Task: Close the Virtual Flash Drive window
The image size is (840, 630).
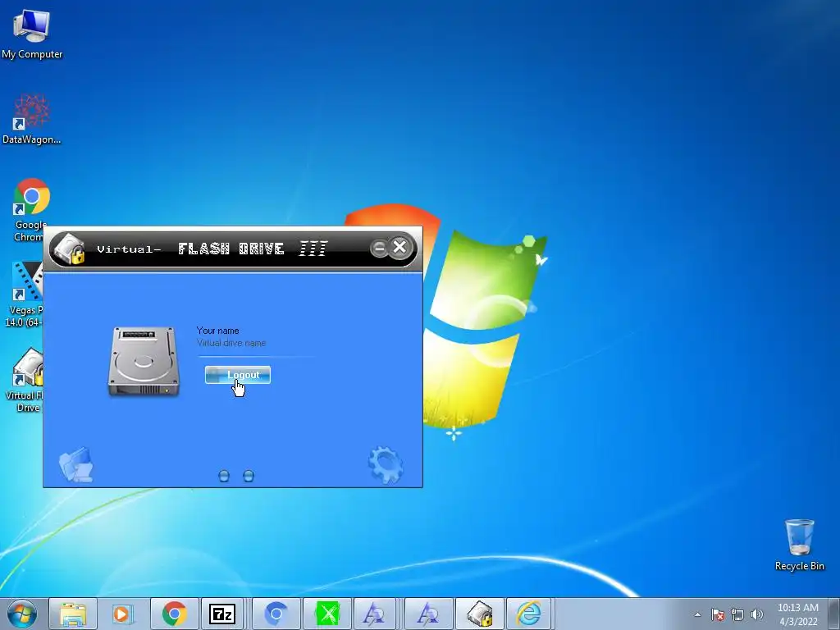Action: click(x=399, y=247)
